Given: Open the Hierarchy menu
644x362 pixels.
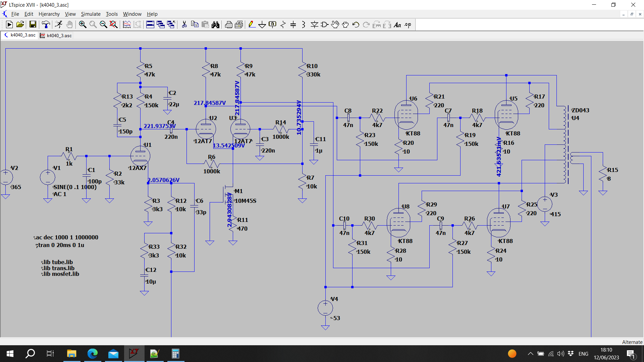Looking at the screenshot, I should click(x=49, y=14).
